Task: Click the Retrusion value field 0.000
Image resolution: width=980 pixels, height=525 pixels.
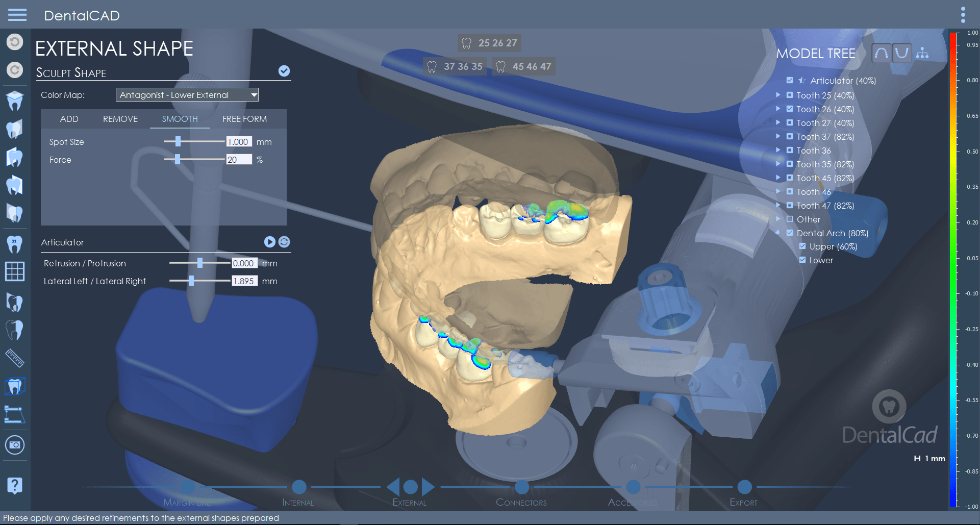Action: pyautogui.click(x=244, y=263)
